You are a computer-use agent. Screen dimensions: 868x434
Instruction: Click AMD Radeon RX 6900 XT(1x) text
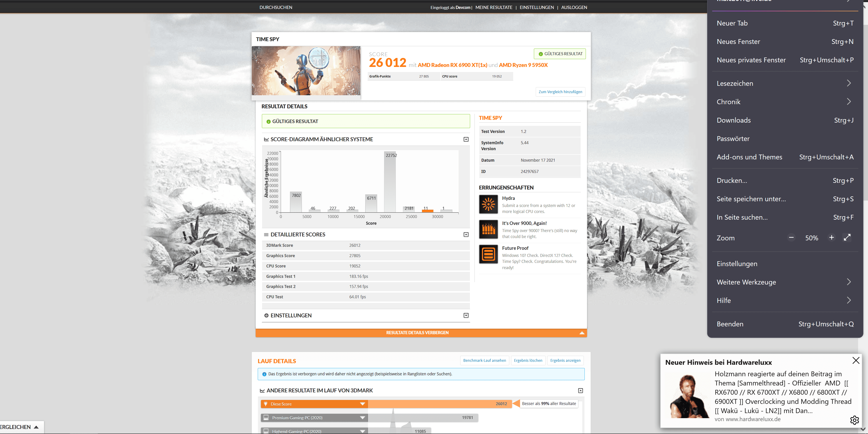[452, 65]
